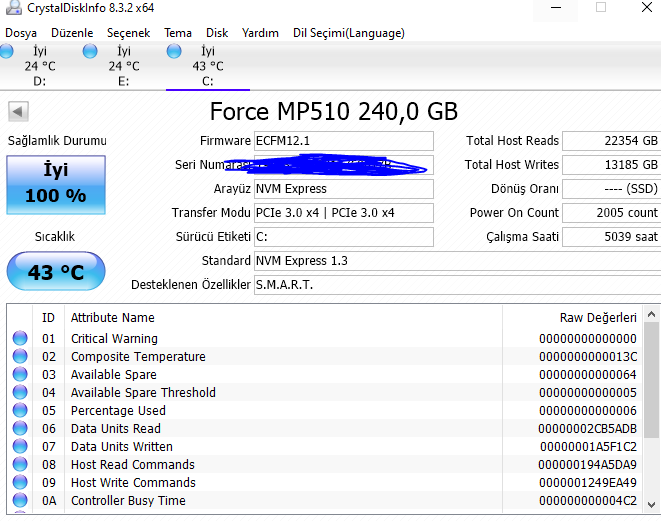Click the Total Host Reads value 22354 GB
The height and width of the screenshot is (521, 661).
[611, 141]
